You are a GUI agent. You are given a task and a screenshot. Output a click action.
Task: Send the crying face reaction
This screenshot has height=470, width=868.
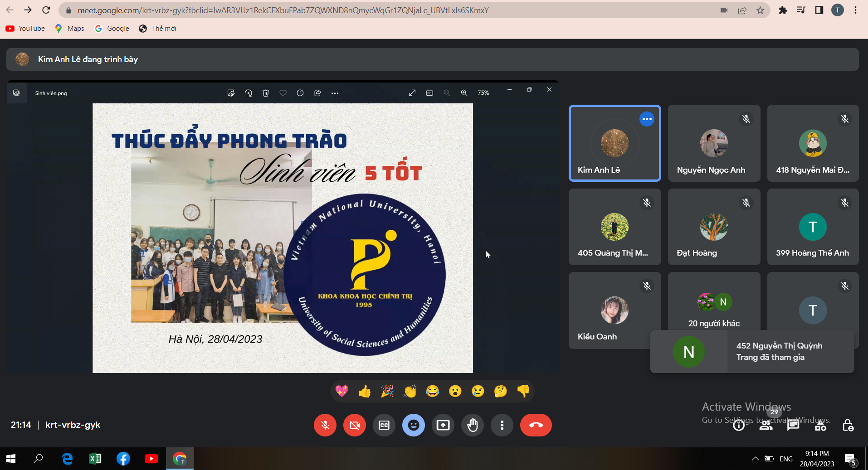[478, 391]
